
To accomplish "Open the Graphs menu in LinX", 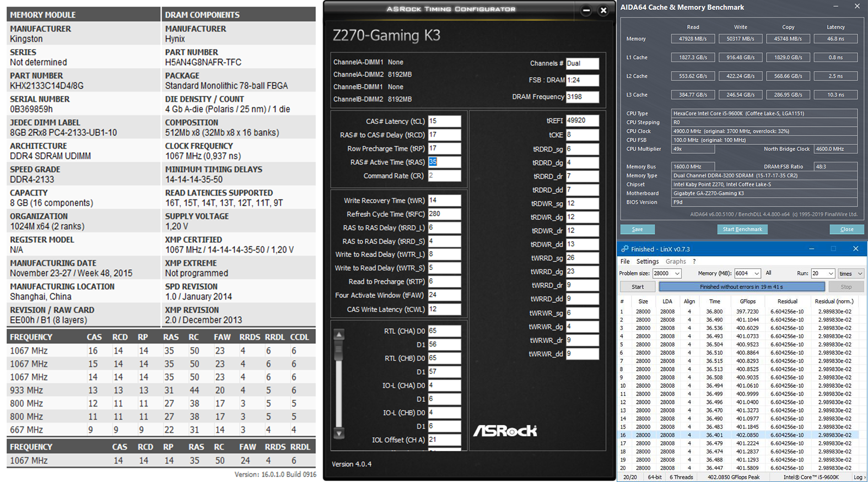I will 676,262.
